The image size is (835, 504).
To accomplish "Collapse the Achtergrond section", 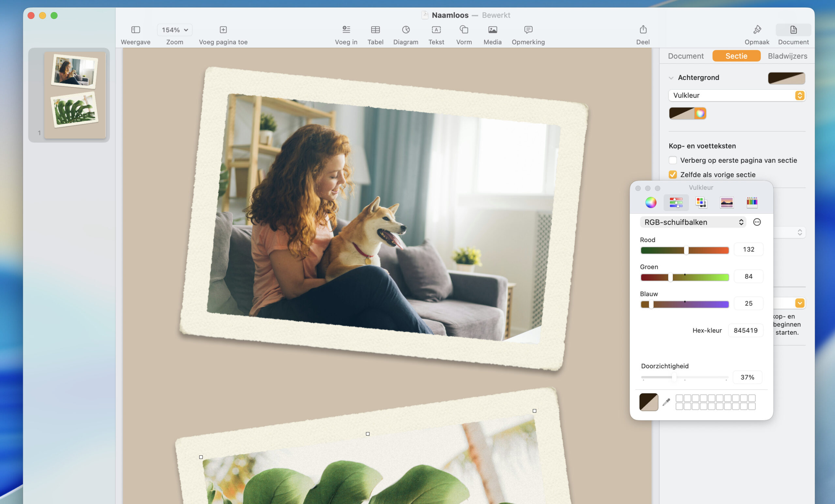I will (x=671, y=78).
